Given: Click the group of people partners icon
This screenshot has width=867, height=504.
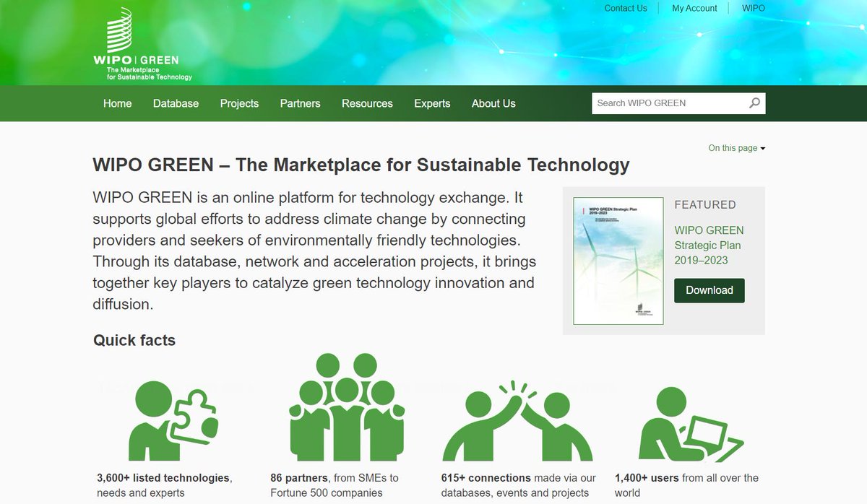Looking at the screenshot, I should 345,407.
